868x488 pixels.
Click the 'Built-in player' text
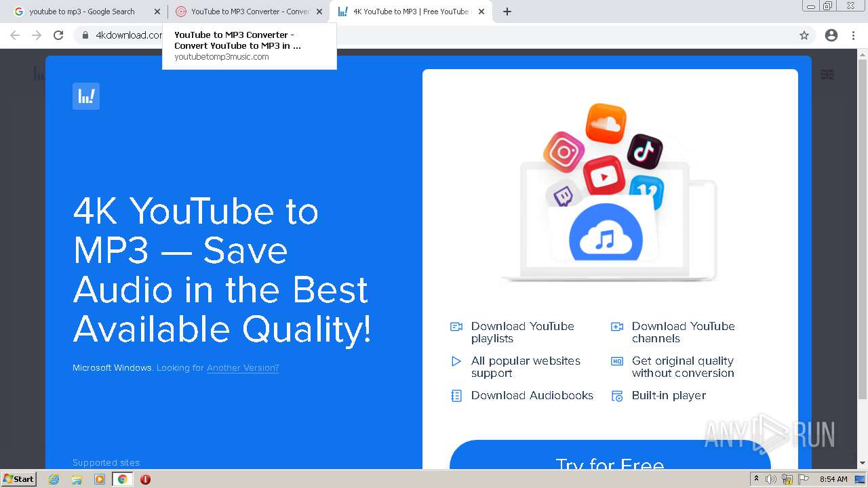pyautogui.click(x=669, y=395)
